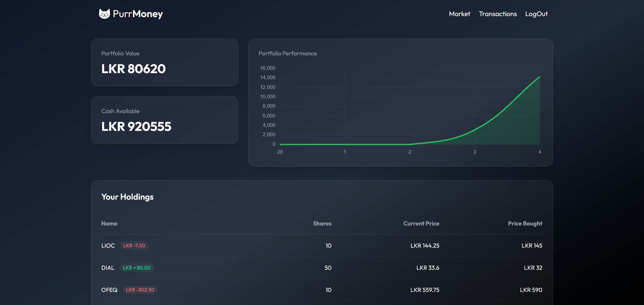644x305 pixels.
Task: Select the OFEQ holding name
Action: pos(110,290)
